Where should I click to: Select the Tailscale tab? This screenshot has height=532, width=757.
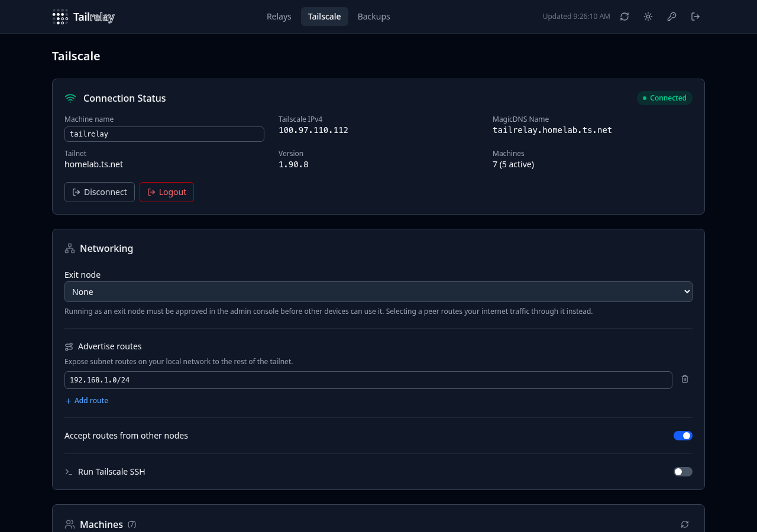tap(325, 17)
